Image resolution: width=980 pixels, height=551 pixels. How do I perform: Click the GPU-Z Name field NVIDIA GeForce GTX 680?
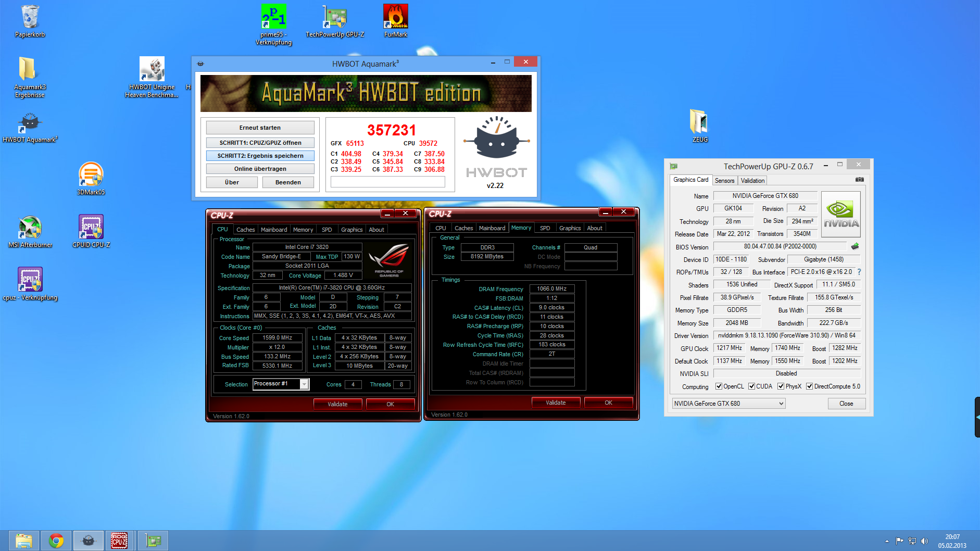point(765,196)
